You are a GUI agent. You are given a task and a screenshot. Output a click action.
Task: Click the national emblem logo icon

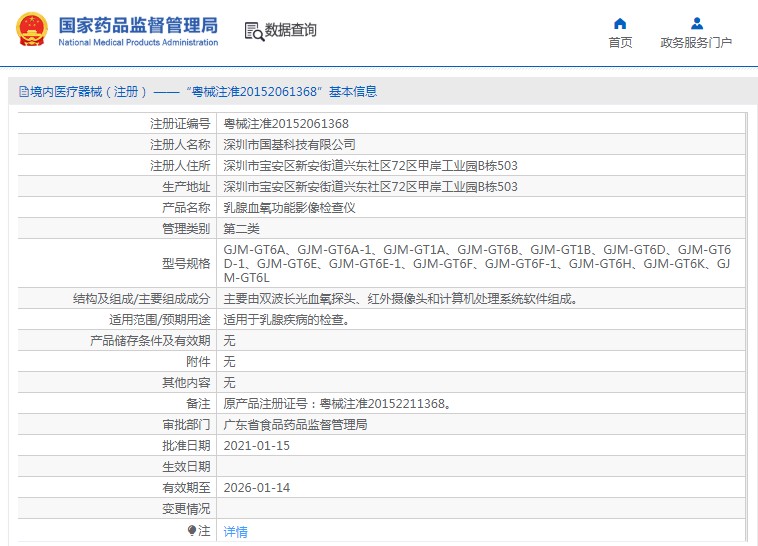32,30
